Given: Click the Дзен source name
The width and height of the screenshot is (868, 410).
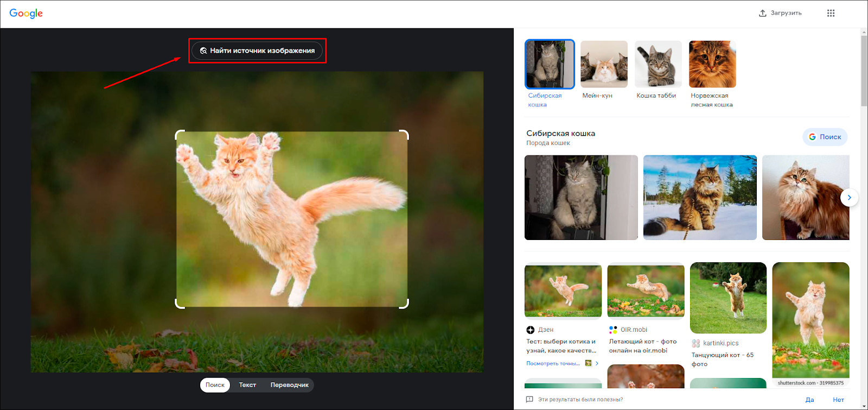Looking at the screenshot, I should coord(546,330).
